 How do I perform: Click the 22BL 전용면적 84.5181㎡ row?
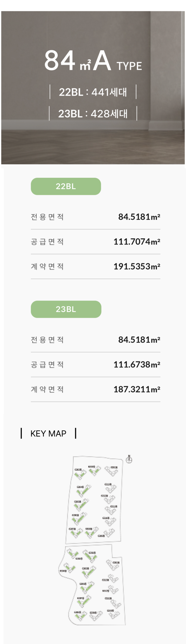[x=96, y=217]
